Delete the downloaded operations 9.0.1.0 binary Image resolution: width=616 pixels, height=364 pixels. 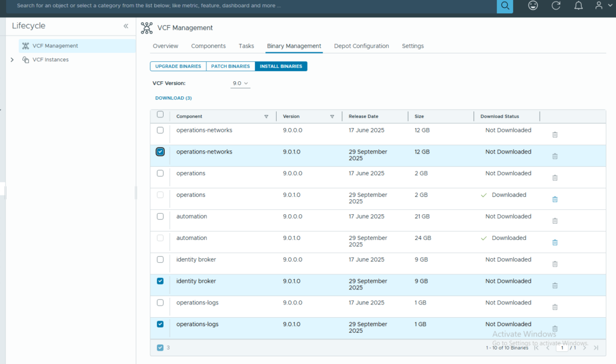coord(555,199)
